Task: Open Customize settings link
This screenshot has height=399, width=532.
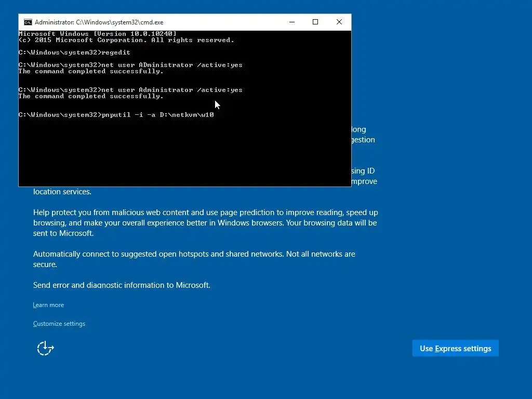Action: pos(59,324)
